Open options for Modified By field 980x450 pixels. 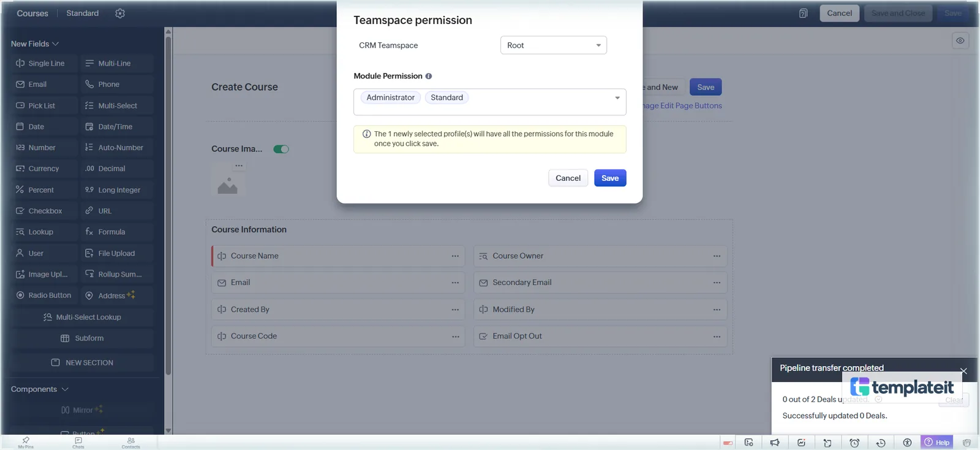click(717, 310)
